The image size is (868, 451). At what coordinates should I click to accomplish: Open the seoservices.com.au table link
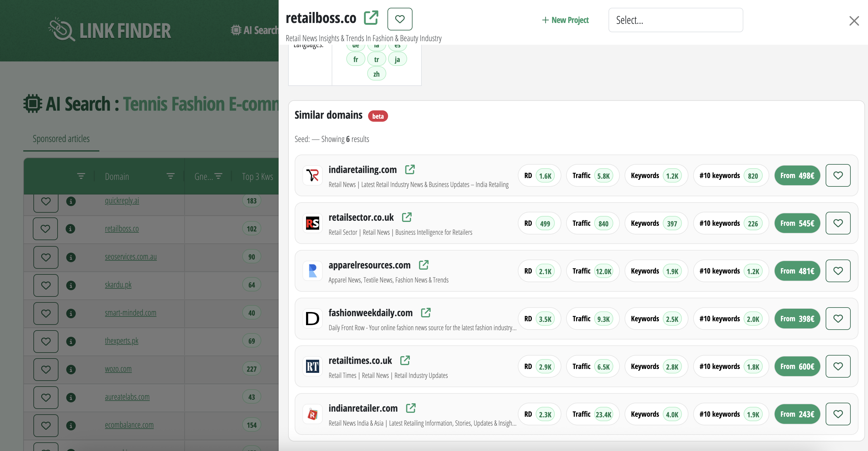130,257
